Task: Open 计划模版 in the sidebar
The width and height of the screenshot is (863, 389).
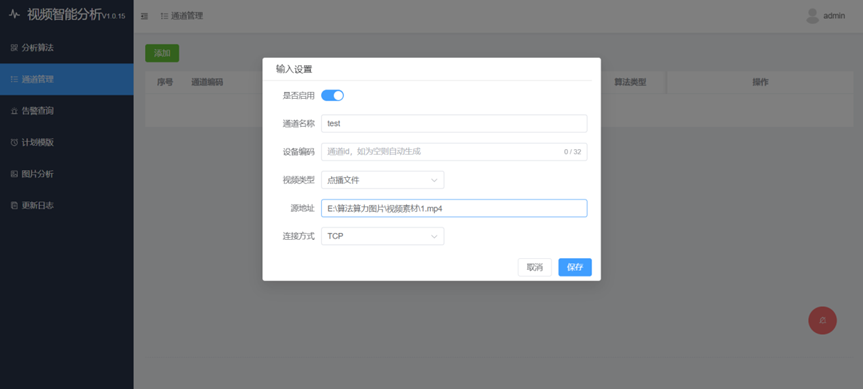Action: click(67, 143)
